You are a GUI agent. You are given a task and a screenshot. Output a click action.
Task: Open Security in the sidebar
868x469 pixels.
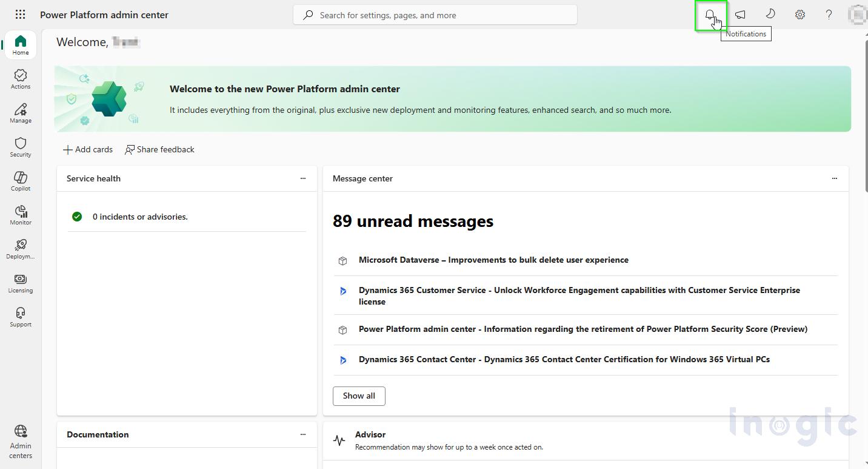pos(21,147)
